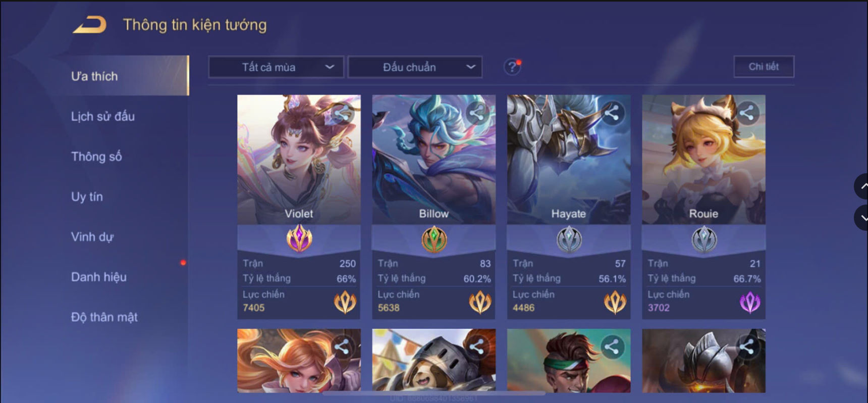Image resolution: width=868 pixels, height=403 pixels.
Task: Open the Thông số tab
Action: click(x=96, y=157)
